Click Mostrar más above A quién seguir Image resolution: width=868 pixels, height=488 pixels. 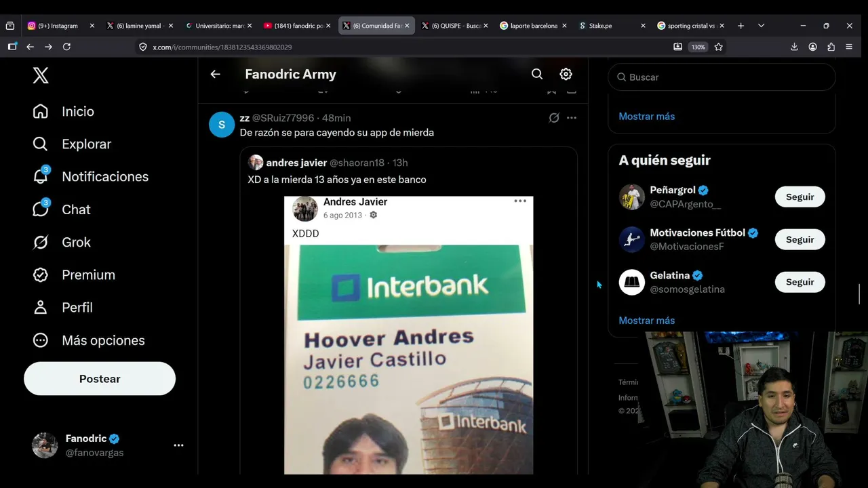(x=647, y=117)
